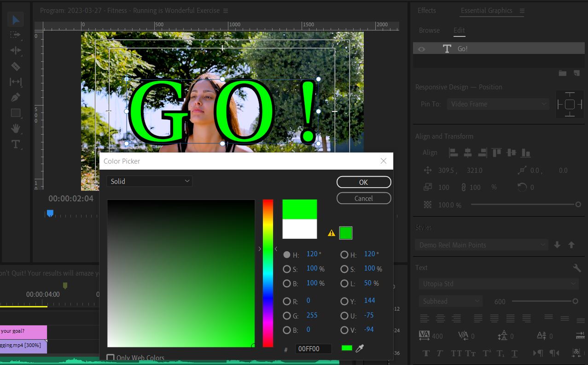
Task: Open text settings with the wrench icon
Action: (576, 268)
